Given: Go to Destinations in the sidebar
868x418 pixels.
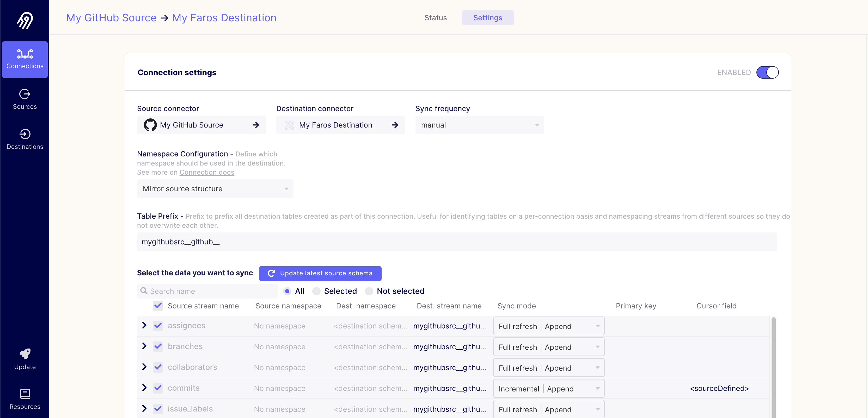Looking at the screenshot, I should coord(25,139).
